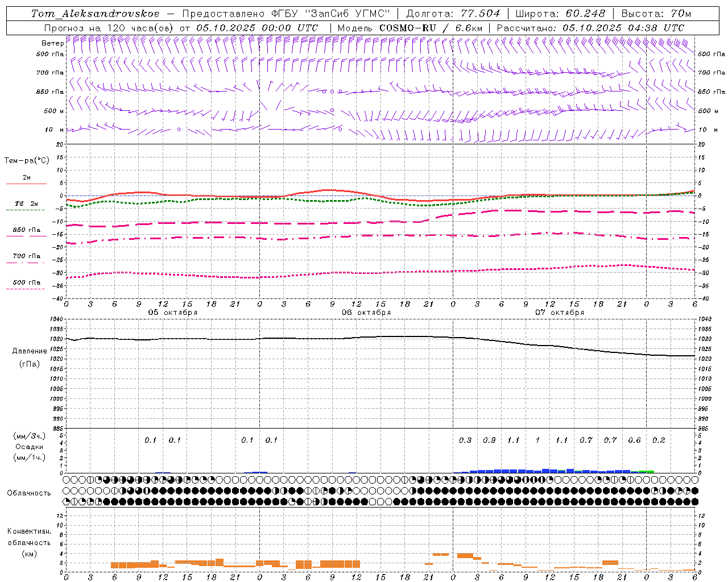The image size is (728, 582).
Task: Select the longitude value Долгота: 77.504
Action: pos(453,14)
